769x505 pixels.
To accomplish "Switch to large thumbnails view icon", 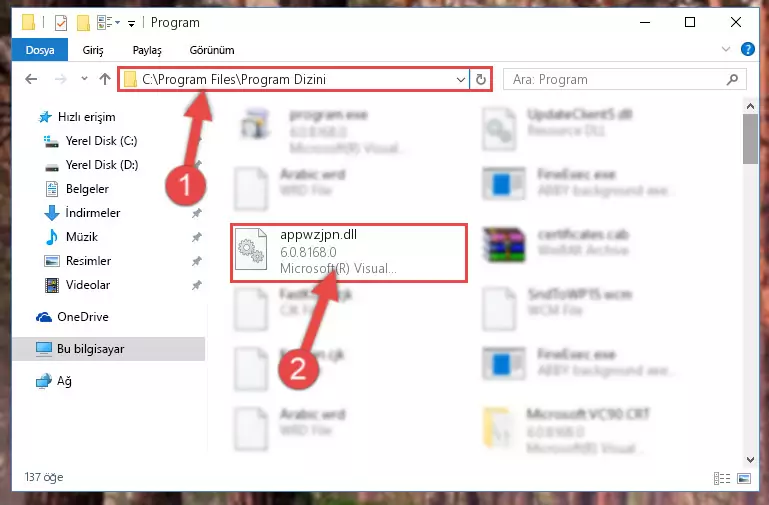I will click(x=744, y=478).
